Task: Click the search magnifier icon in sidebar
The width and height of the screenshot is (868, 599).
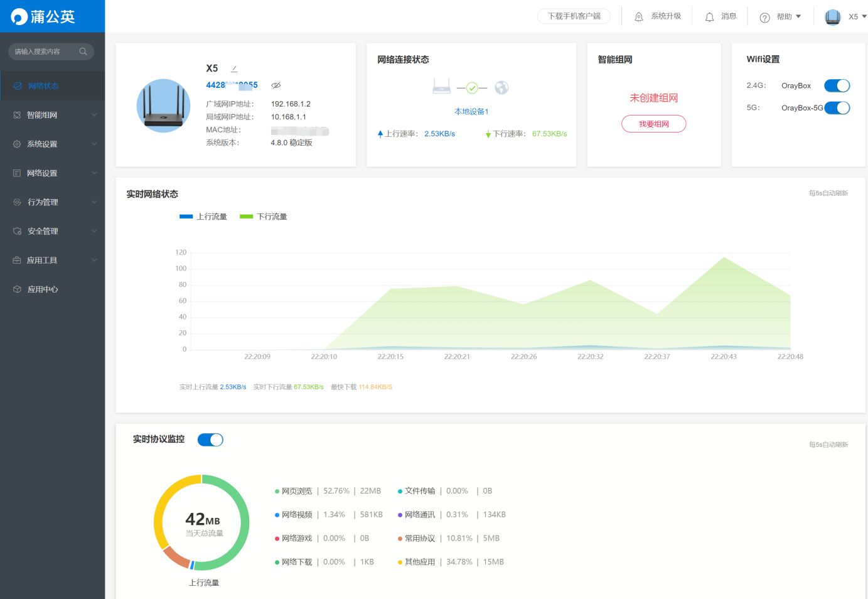Action: click(83, 51)
